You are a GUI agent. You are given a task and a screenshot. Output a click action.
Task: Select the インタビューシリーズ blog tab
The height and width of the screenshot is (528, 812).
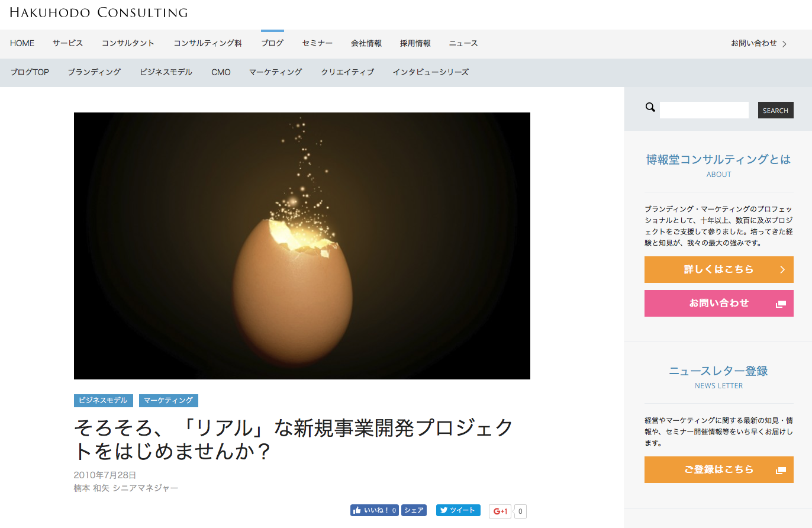click(x=430, y=72)
